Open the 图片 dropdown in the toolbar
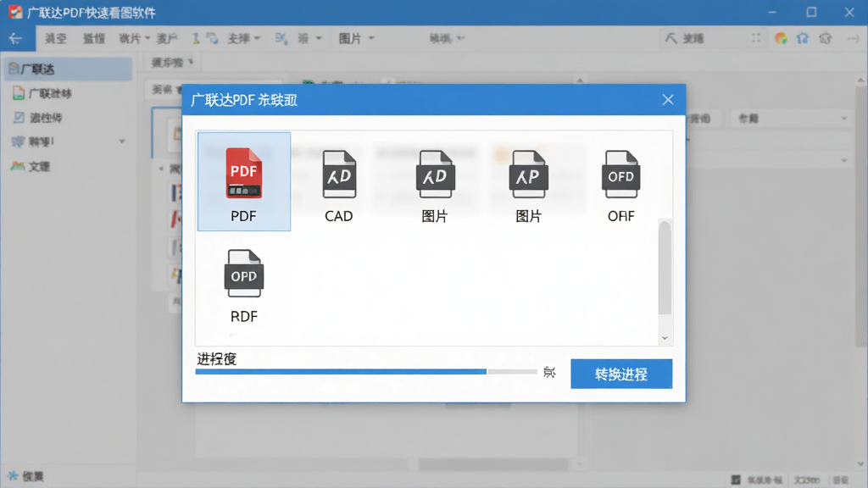Viewport: 868px width, 488px height. [357, 39]
